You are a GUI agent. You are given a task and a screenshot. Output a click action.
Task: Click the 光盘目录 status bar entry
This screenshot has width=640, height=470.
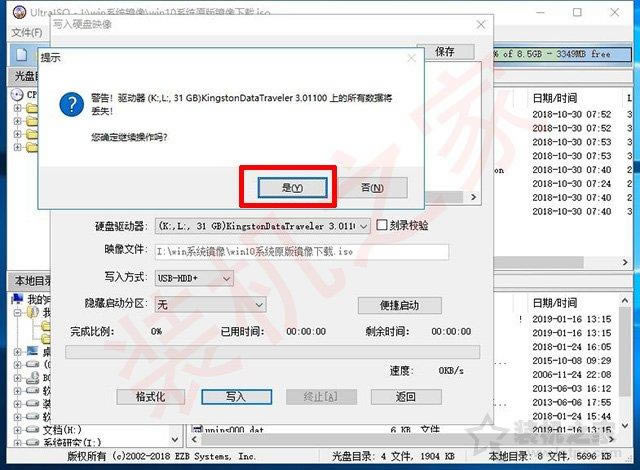coord(393,456)
